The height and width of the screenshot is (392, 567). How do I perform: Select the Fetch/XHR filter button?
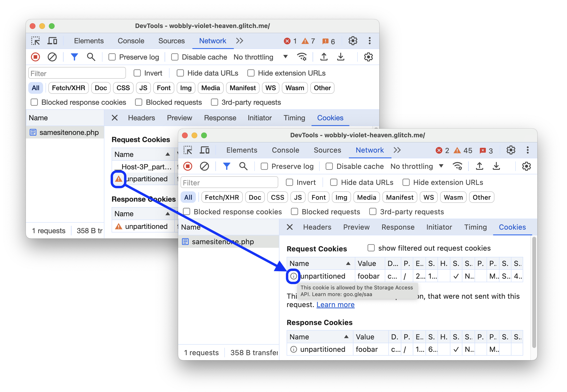point(220,197)
